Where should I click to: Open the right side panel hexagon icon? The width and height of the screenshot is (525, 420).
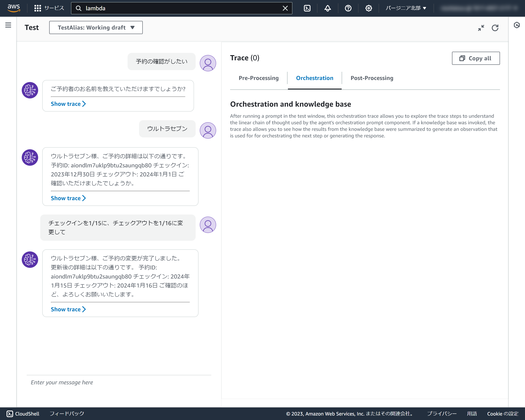point(517,25)
